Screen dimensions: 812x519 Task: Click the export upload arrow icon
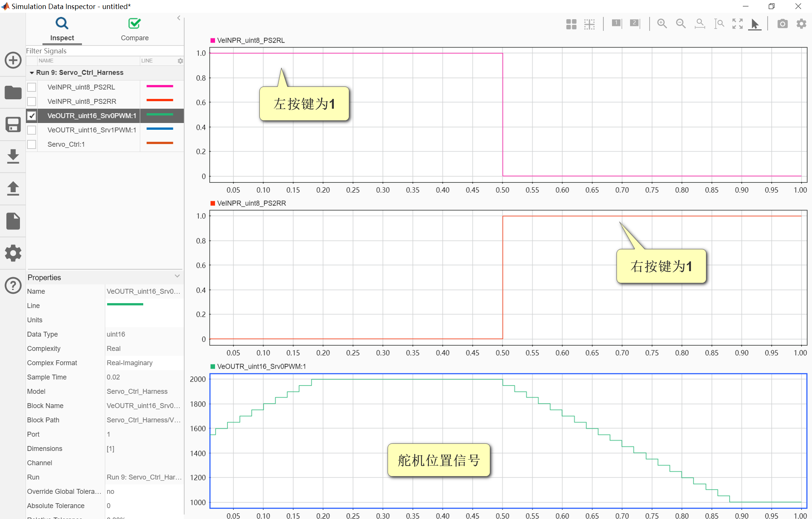[x=13, y=188]
